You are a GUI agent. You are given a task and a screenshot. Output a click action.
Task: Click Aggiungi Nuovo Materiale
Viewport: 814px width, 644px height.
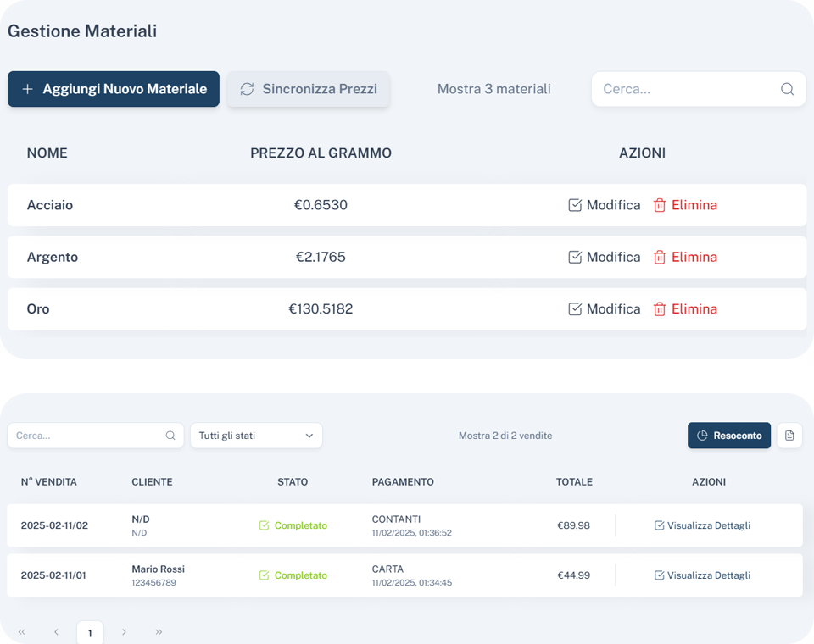point(113,89)
